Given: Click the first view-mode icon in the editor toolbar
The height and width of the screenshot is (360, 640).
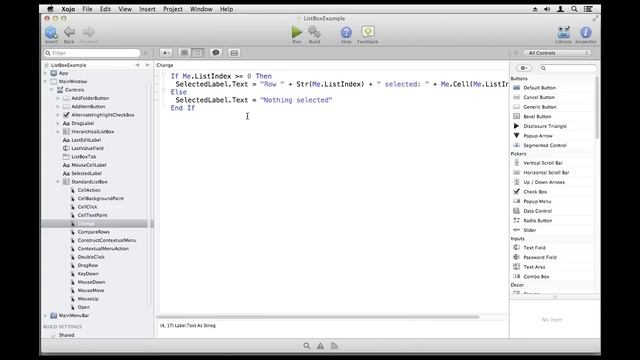Looking at the screenshot, I should click(x=184, y=53).
